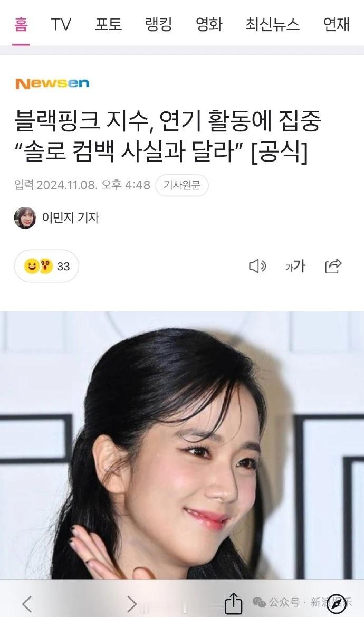Image resolution: width=364 pixels, height=617 pixels.
Task: Select the 영화 tab
Action: (209, 24)
